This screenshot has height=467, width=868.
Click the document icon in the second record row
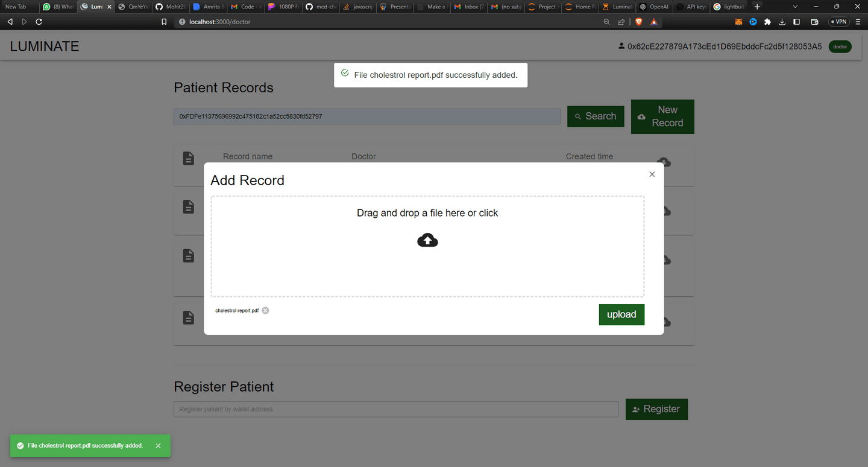click(189, 207)
